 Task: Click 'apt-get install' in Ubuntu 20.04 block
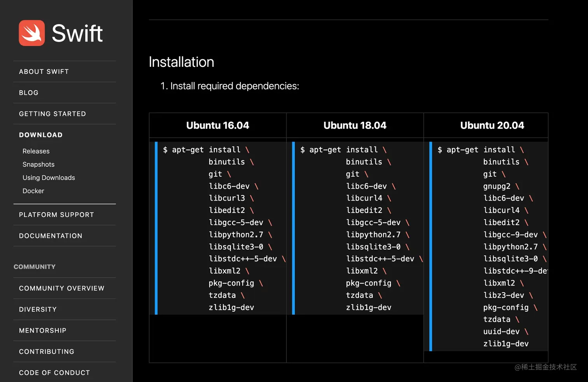point(481,150)
